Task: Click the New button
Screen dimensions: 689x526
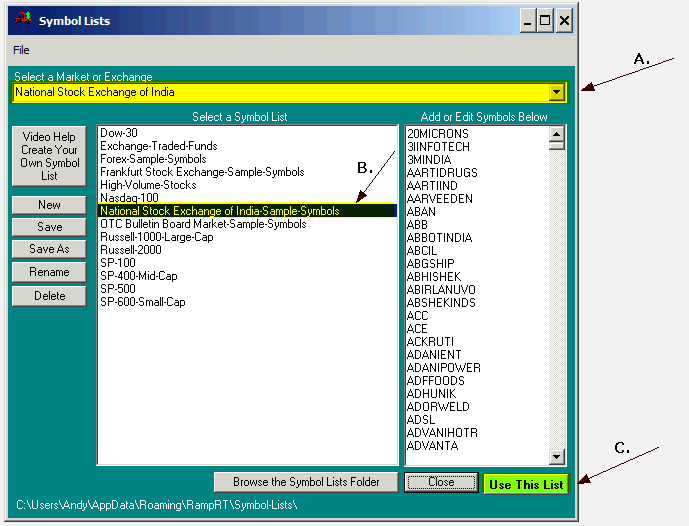Action: point(49,205)
